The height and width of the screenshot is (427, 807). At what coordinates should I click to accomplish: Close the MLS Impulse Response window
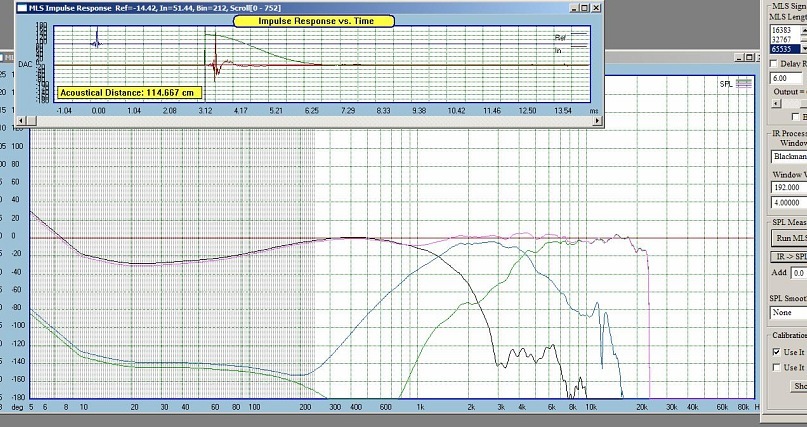(x=596, y=8)
